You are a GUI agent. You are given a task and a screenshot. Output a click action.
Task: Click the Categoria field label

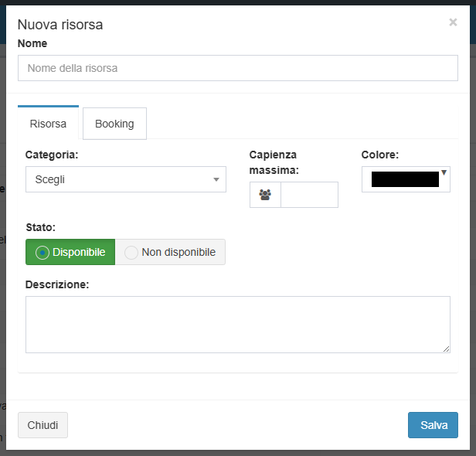[x=52, y=155]
